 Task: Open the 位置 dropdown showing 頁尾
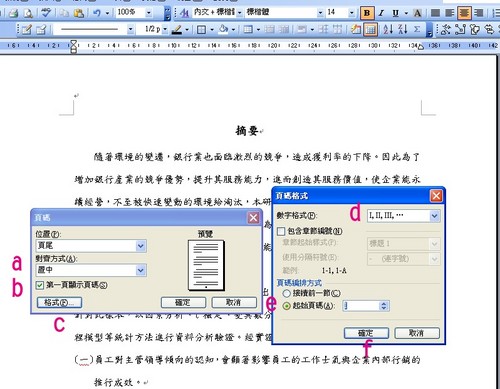coord(141,246)
